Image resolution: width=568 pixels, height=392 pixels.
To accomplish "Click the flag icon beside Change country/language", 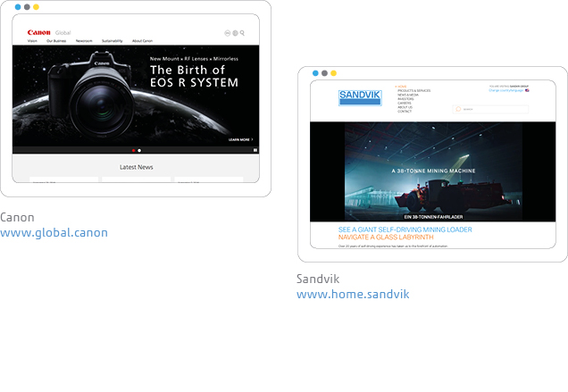I will click(528, 90).
